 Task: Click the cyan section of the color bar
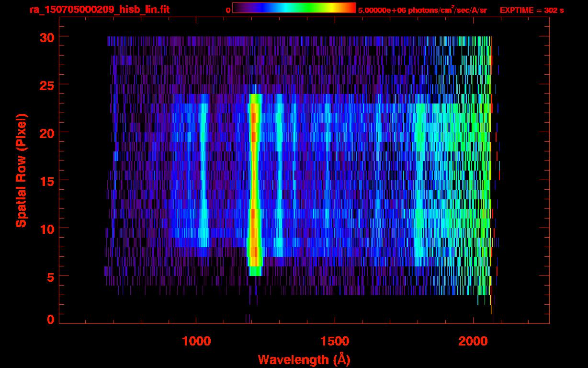tap(283, 8)
